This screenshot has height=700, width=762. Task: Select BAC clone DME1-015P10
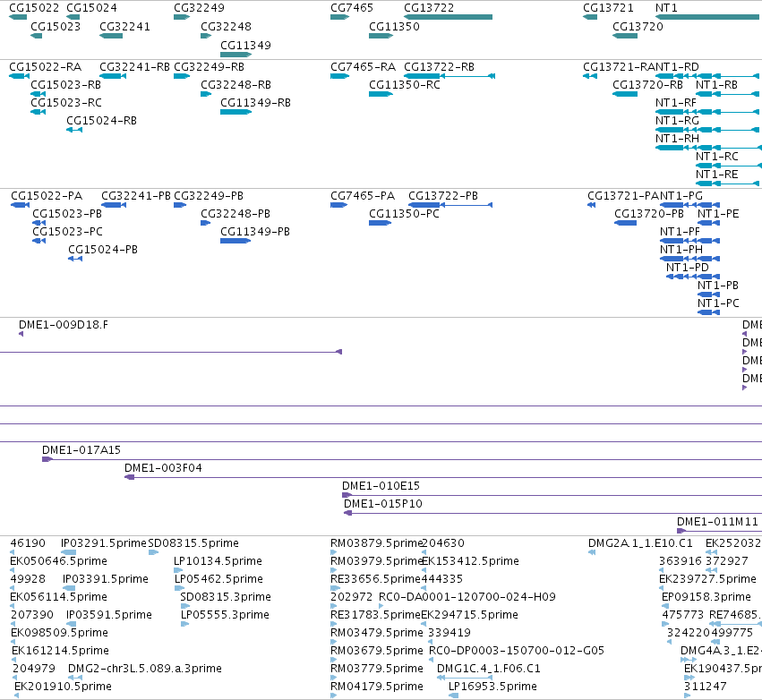[x=383, y=504]
